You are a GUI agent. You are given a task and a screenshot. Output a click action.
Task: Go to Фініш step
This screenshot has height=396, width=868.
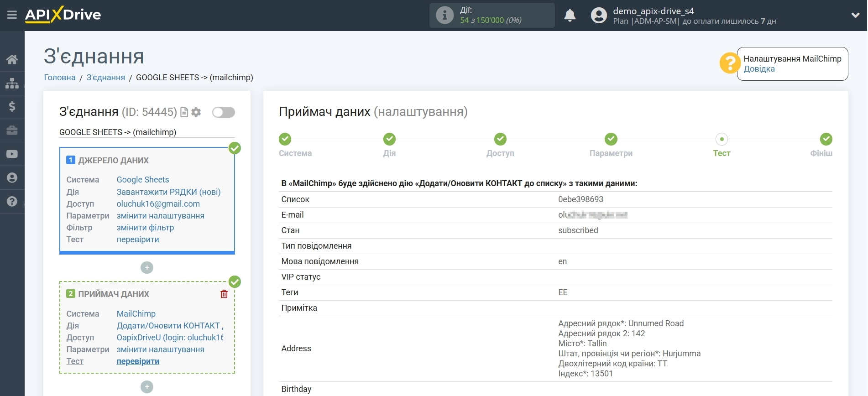click(826, 139)
